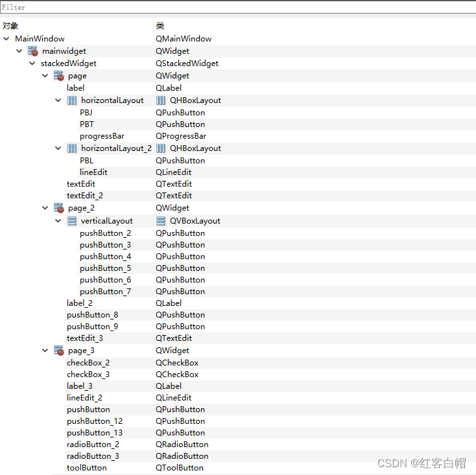Viewport: 476px width, 475px height.
Task: Click the 对象 column header
Action: [10, 26]
